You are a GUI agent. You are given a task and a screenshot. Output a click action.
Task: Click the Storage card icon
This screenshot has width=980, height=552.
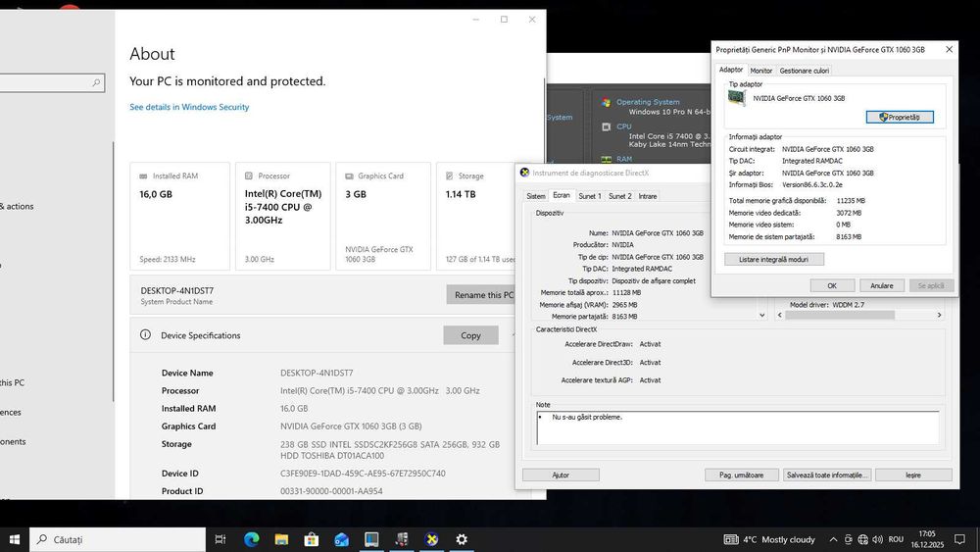coord(450,176)
